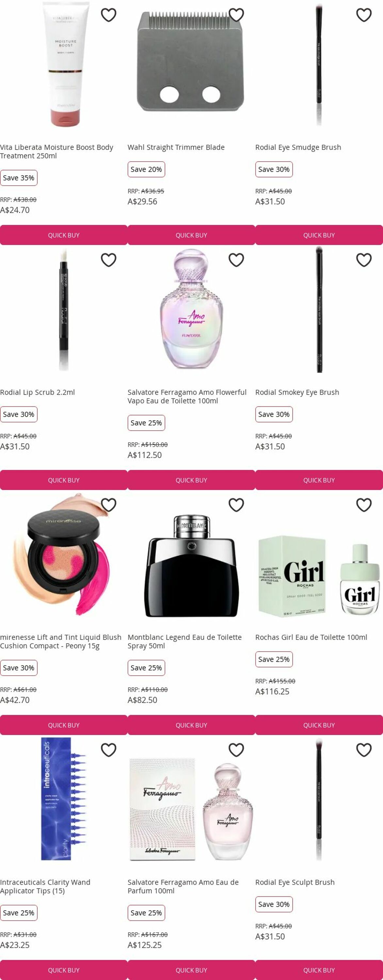Heart the Ferragamo Amo Flowerful perfume
383x980 pixels.
click(236, 260)
